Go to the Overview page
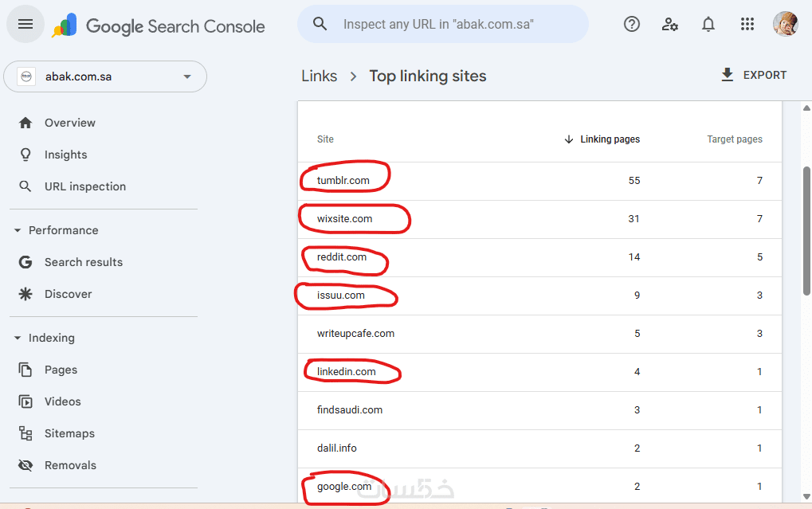Viewport: 812px width, 509px height. click(x=69, y=123)
